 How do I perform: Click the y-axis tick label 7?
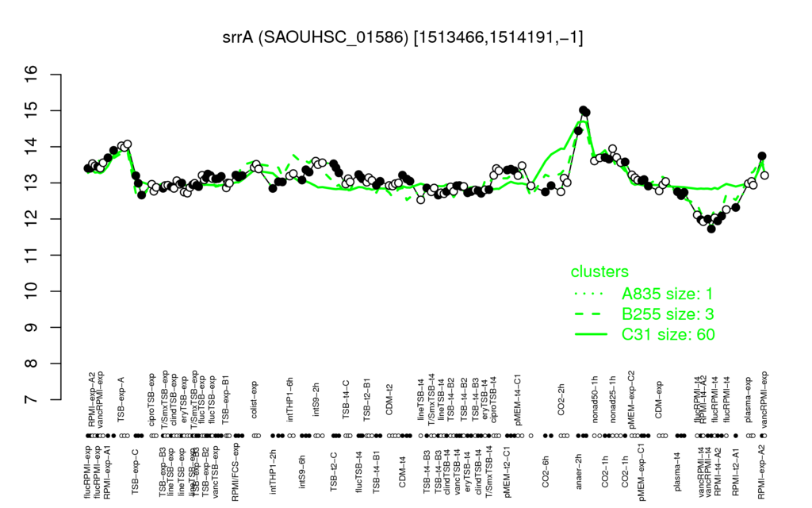tap(31, 399)
